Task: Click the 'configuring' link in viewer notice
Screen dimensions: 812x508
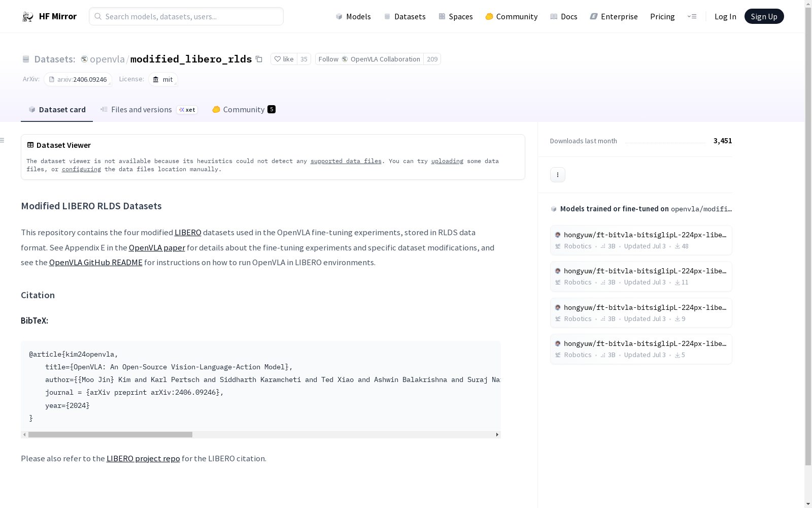Action: coord(81,169)
